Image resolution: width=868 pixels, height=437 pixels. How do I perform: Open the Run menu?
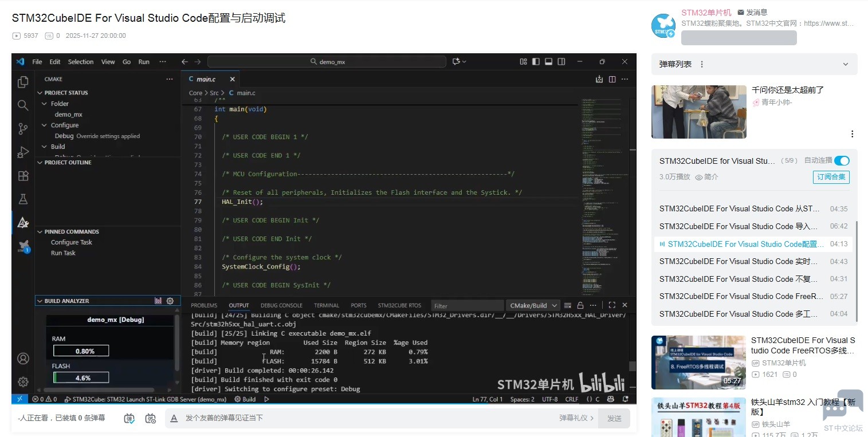144,62
